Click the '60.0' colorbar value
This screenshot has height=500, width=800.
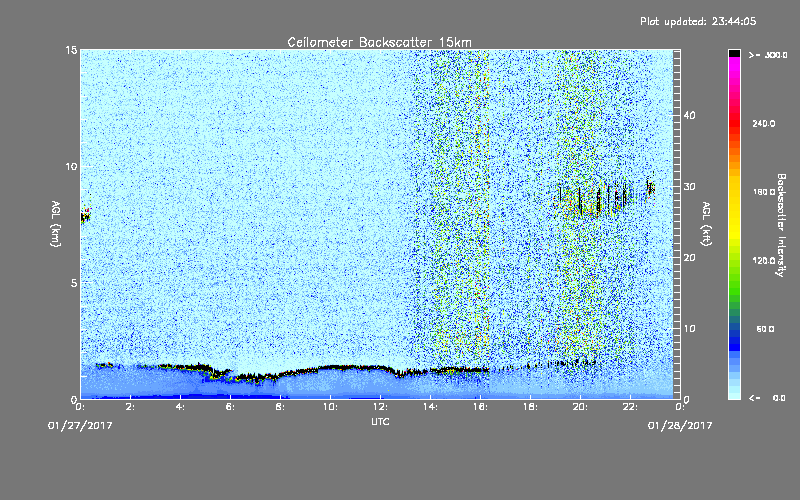765,330
